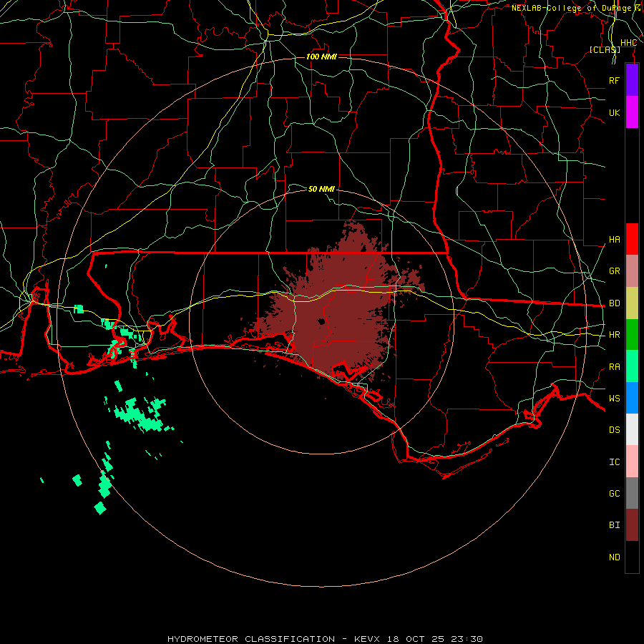Click the 'DS' legend label

tap(614, 430)
